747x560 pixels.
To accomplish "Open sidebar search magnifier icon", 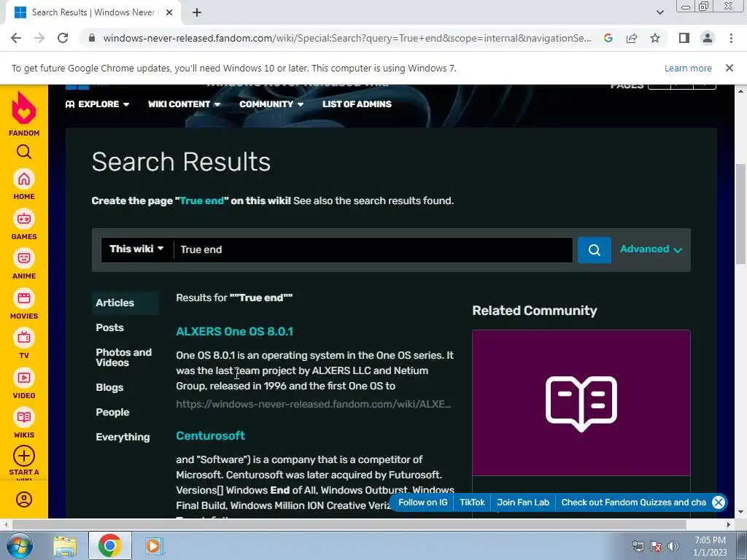I will (24, 152).
